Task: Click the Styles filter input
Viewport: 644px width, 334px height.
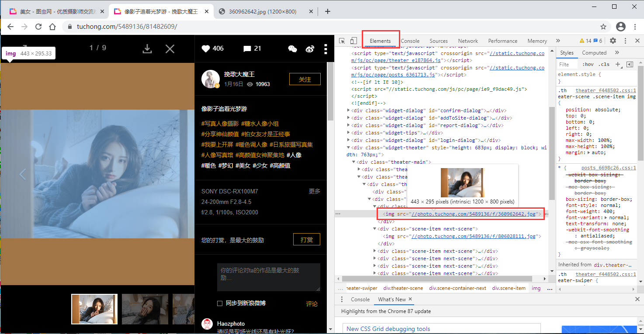Action: pos(568,64)
